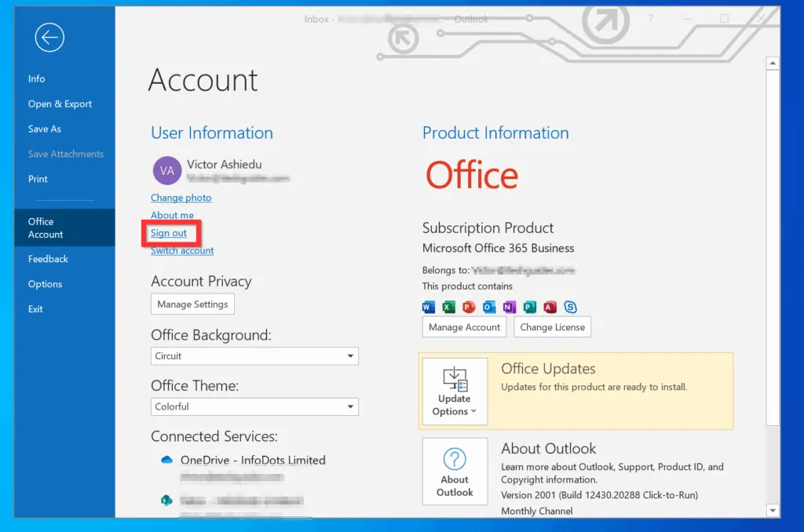Open Account Privacy Manage Settings

(x=192, y=304)
